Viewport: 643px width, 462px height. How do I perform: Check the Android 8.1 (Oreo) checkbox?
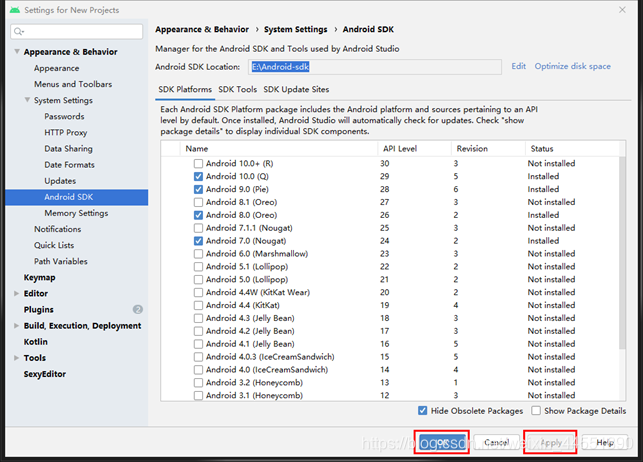(198, 202)
